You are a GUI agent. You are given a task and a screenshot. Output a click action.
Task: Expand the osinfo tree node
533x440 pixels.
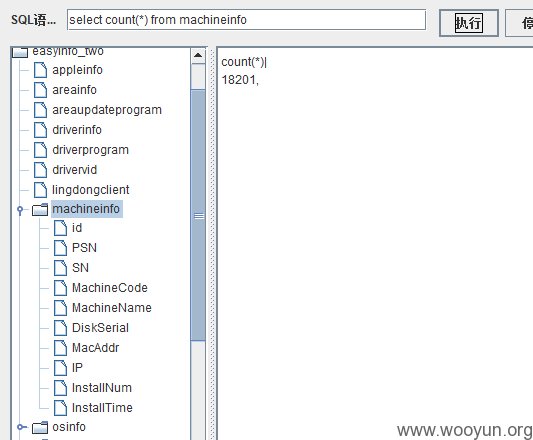(x=21, y=427)
